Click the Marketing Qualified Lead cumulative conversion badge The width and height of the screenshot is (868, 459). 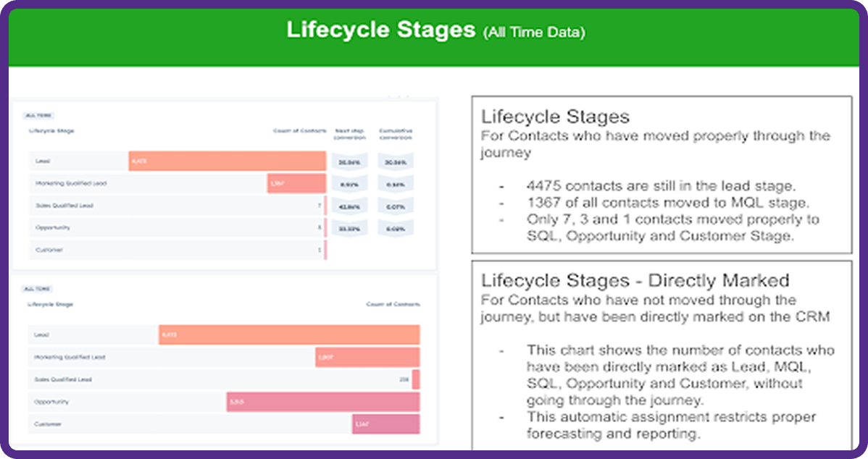pos(396,184)
